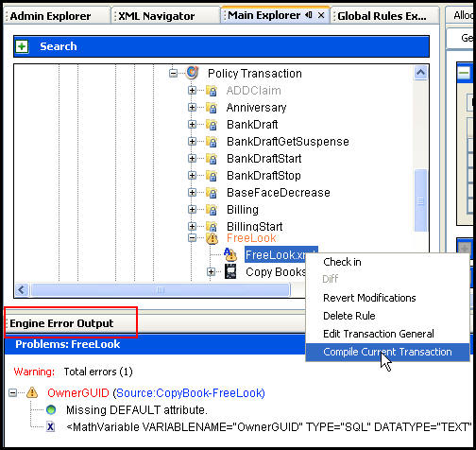Click the tree's scroll up arrow
The width and height of the screenshot is (476, 450).
pyautogui.click(x=420, y=73)
